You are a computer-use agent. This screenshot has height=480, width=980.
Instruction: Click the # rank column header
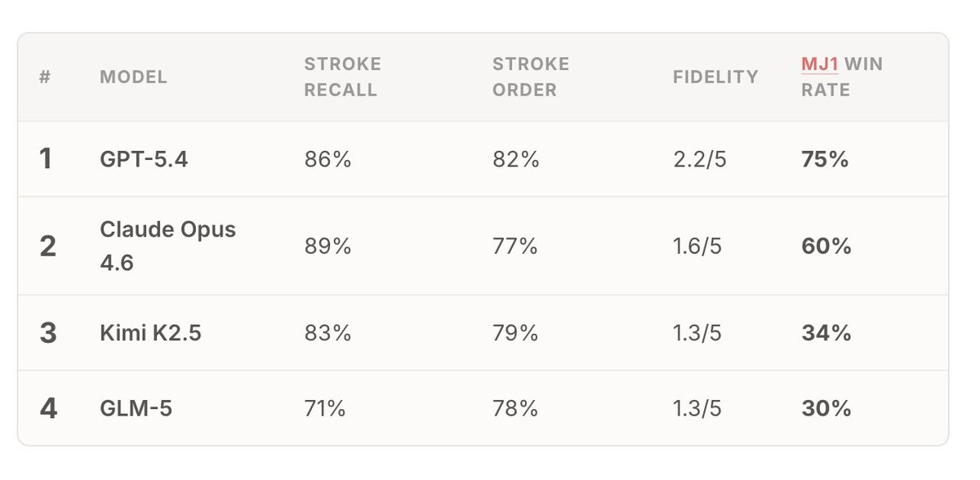tap(43, 77)
